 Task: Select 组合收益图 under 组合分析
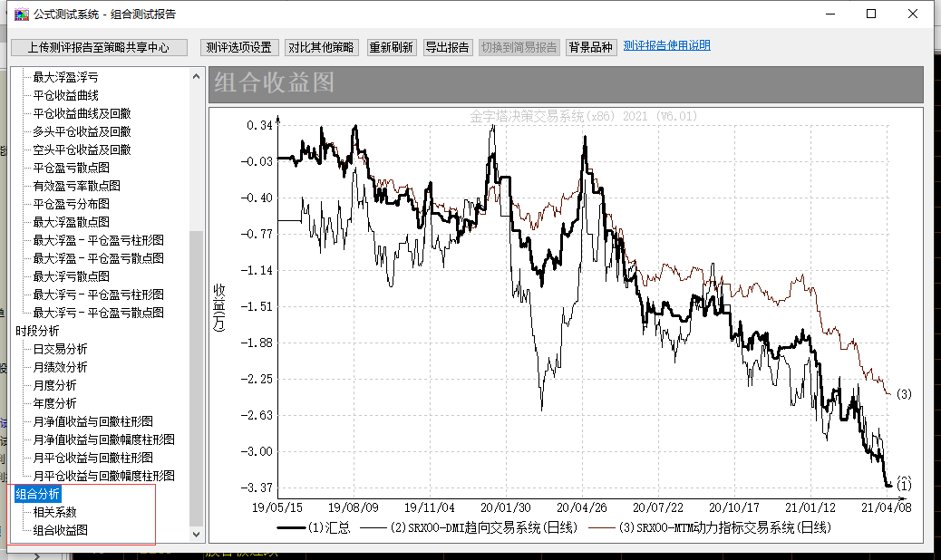click(x=60, y=530)
